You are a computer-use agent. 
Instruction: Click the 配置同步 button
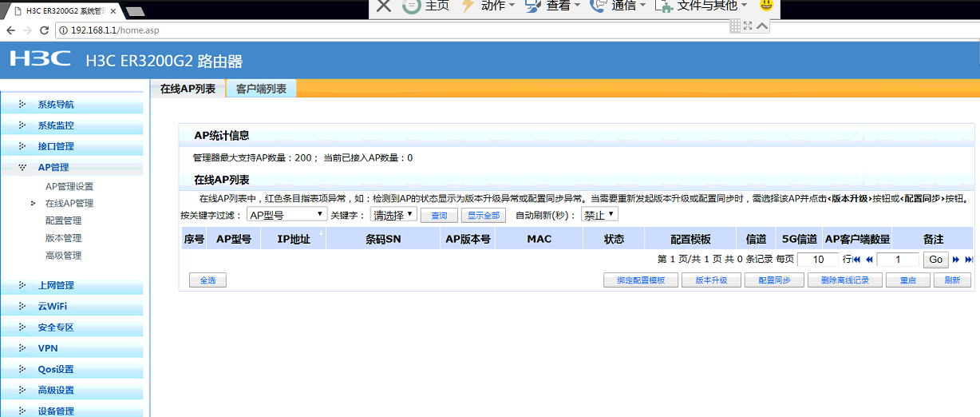774,280
